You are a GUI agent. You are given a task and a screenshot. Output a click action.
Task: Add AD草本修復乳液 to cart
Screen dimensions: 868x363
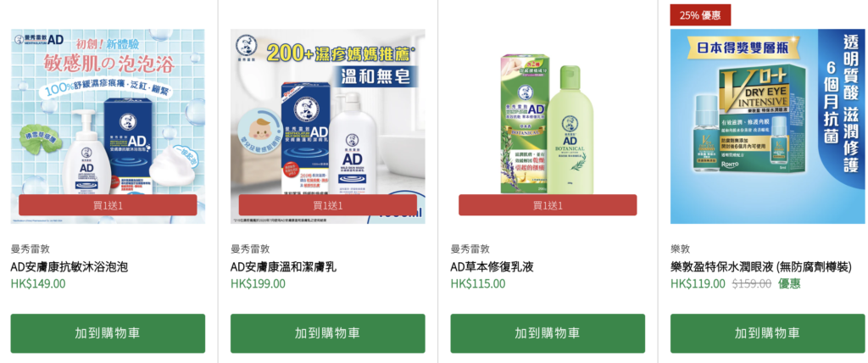click(x=548, y=333)
